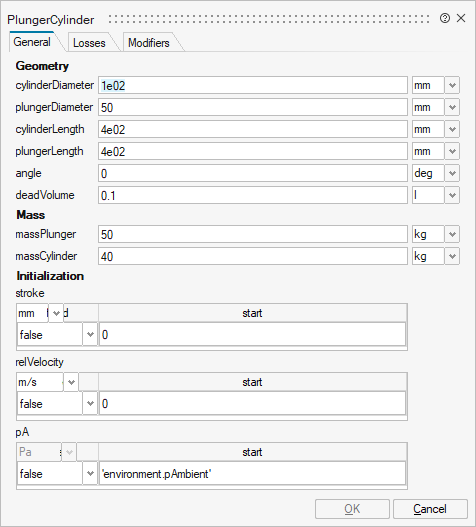Change relVelocity fixed false dropdown
This screenshot has height=527, width=476.
click(57, 403)
